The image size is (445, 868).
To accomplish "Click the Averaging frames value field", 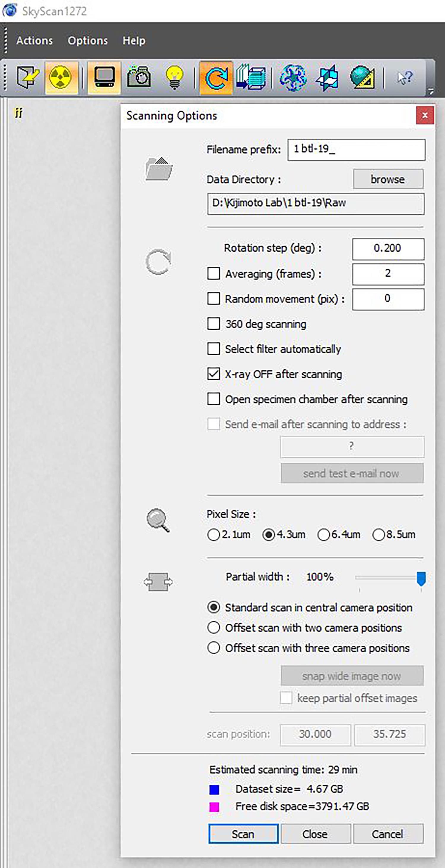I will (x=388, y=274).
